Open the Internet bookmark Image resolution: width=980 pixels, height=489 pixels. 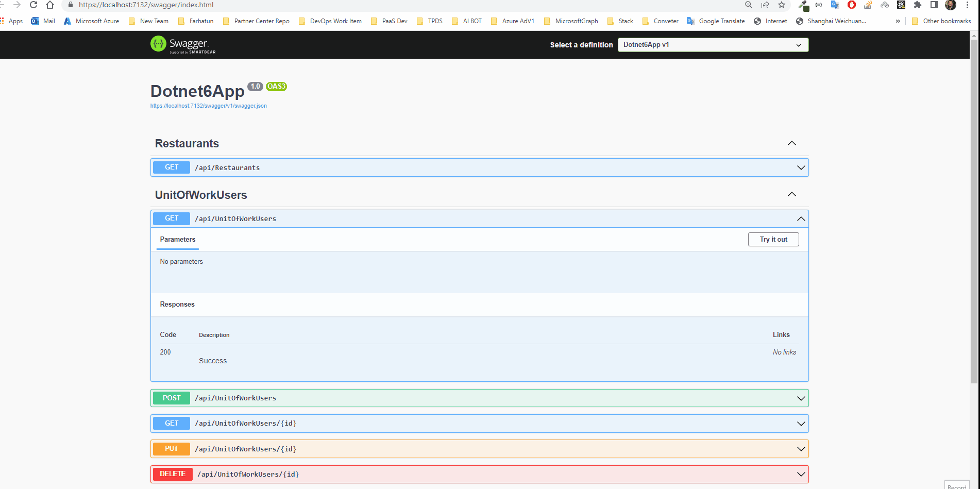coord(770,21)
